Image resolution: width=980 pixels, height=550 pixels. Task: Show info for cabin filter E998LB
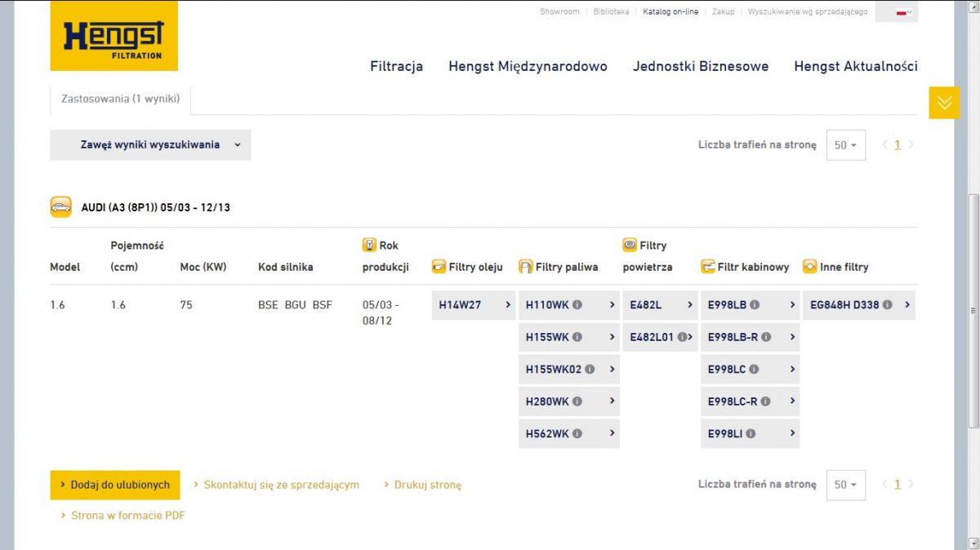click(755, 305)
